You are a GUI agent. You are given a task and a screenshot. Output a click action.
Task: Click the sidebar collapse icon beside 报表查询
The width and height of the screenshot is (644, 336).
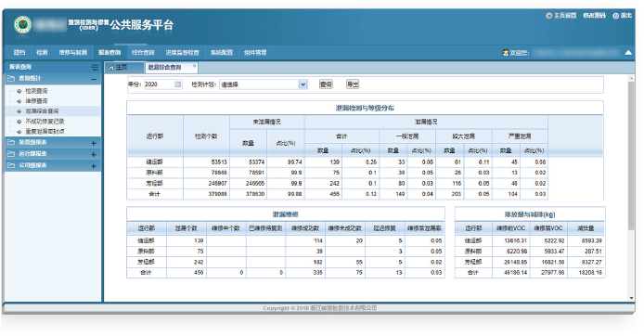click(95, 67)
